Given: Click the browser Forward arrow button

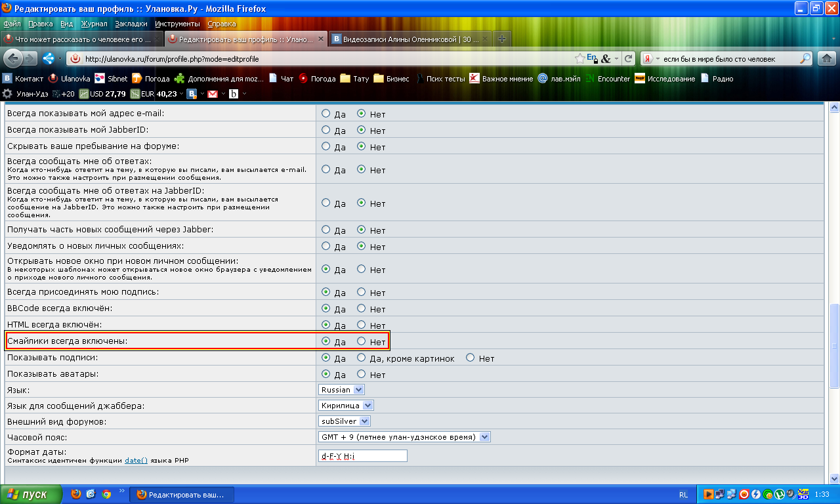Looking at the screenshot, I should 30,58.
